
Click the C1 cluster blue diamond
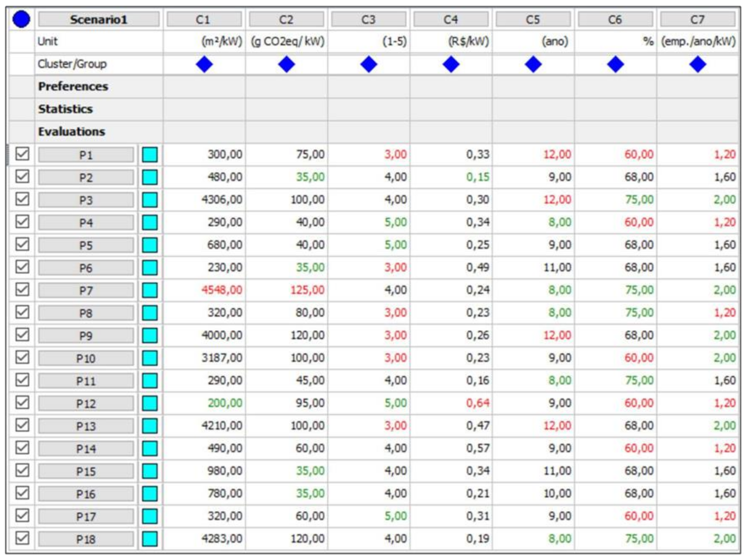(x=204, y=64)
